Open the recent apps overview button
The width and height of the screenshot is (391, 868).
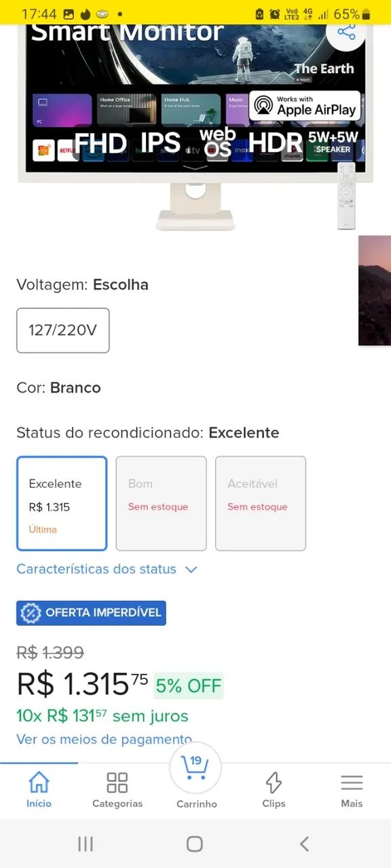85,844
